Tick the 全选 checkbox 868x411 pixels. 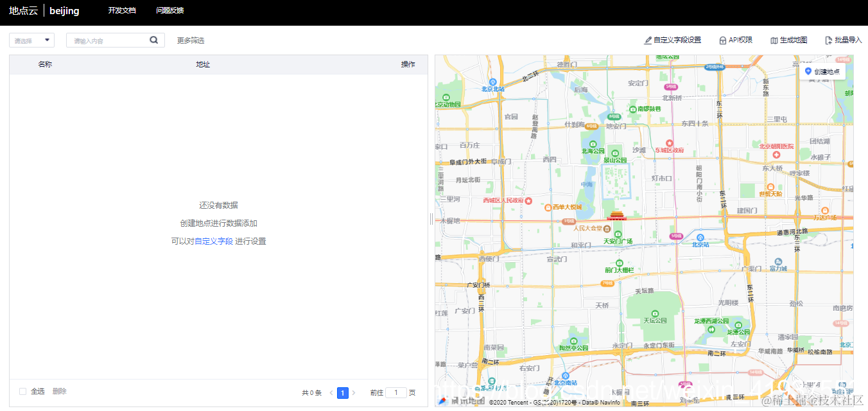(23, 391)
